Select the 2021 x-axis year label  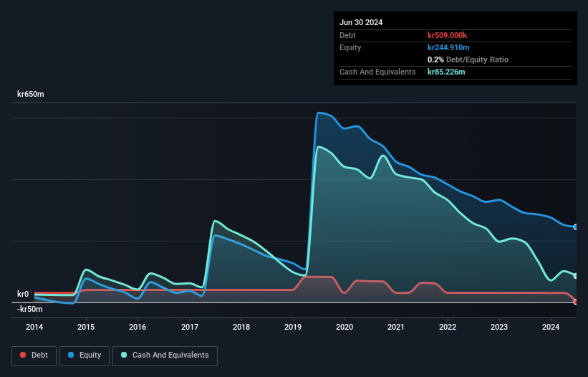pyautogui.click(x=397, y=328)
